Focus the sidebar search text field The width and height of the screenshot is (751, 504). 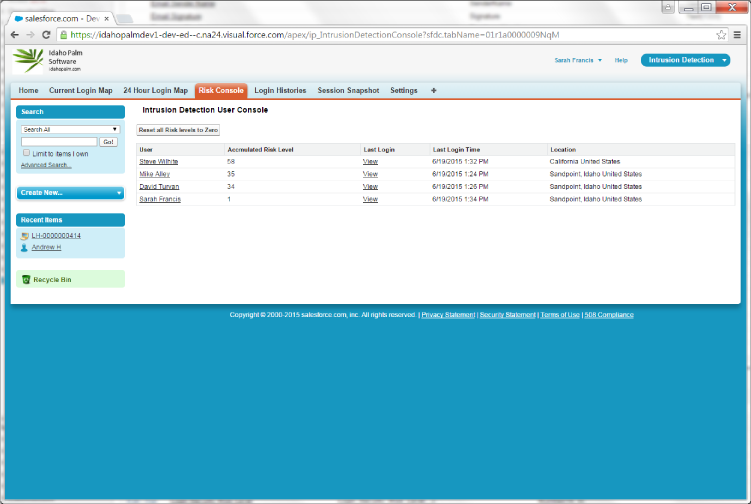point(59,142)
